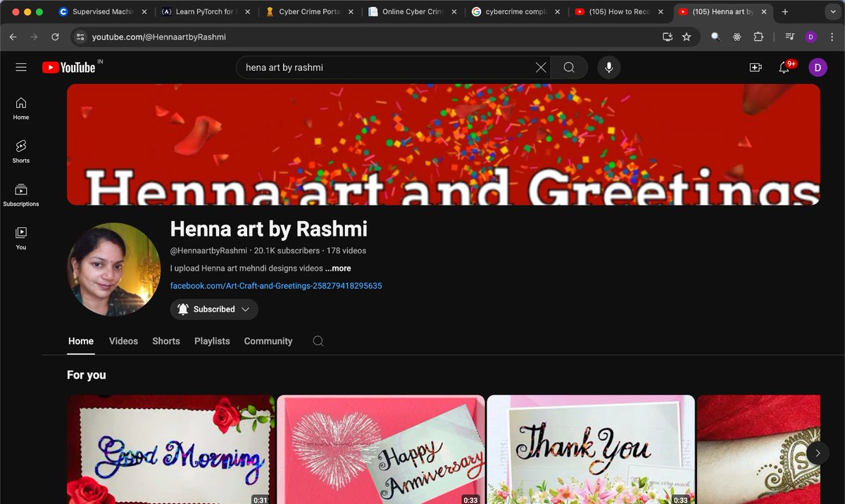
Task: Switch to Online Cyber Crime browser tab
Action: 412,12
